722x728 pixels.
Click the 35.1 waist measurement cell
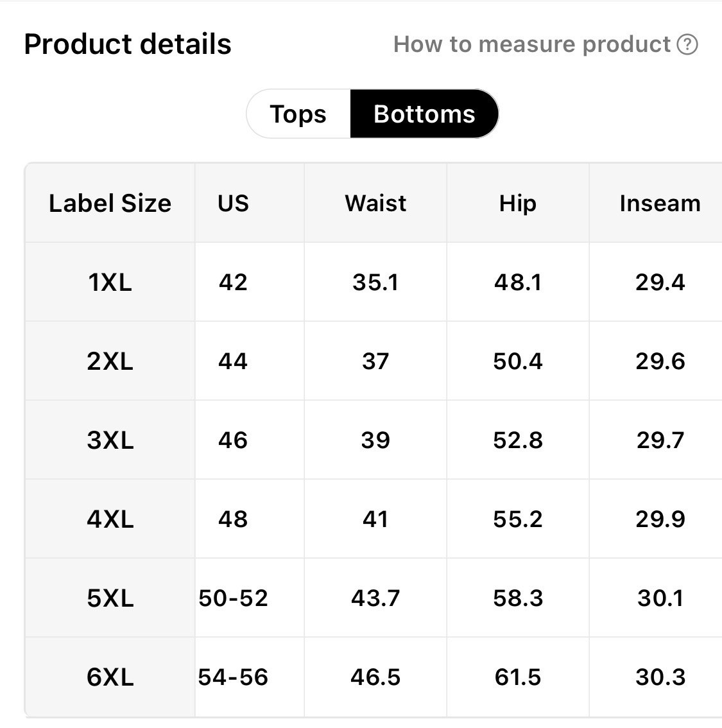375,282
